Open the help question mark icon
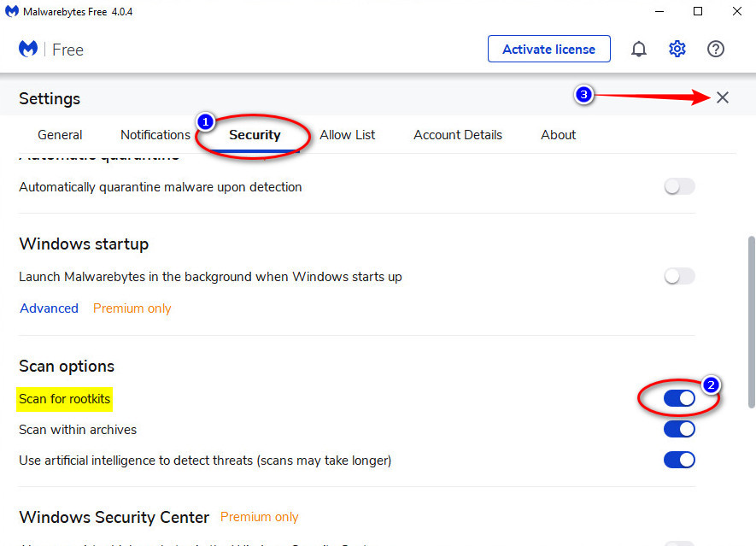The image size is (756, 546). [716, 49]
